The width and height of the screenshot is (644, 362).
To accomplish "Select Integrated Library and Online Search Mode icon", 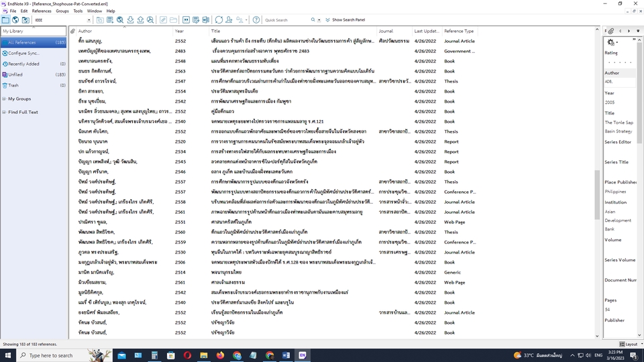I will point(25,19).
